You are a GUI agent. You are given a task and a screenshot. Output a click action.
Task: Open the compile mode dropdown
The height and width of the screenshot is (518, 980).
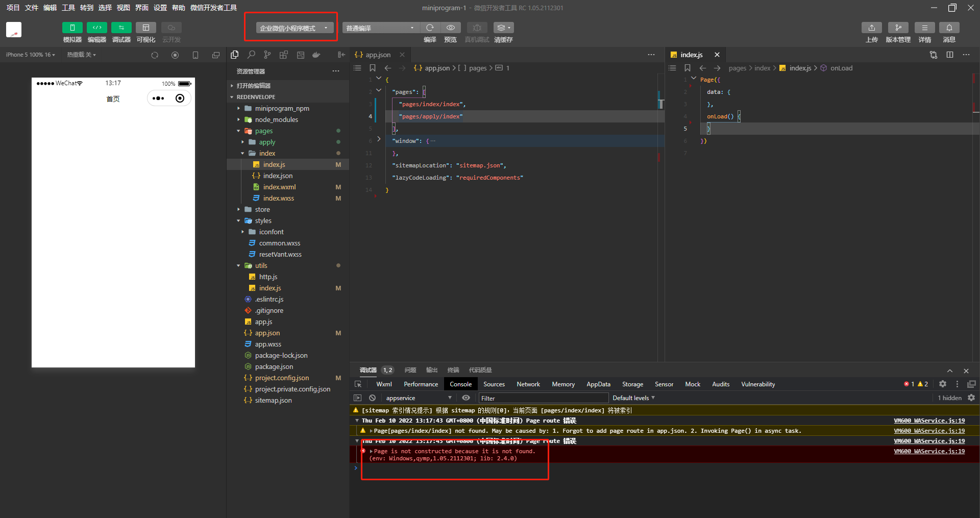[x=381, y=28]
